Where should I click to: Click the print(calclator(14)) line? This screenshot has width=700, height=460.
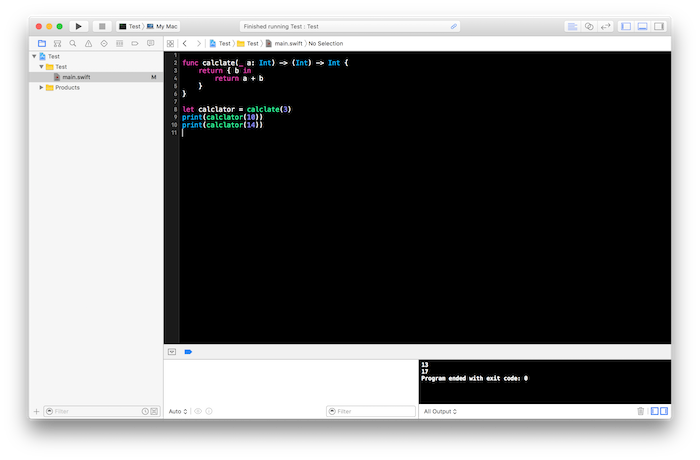[222, 125]
